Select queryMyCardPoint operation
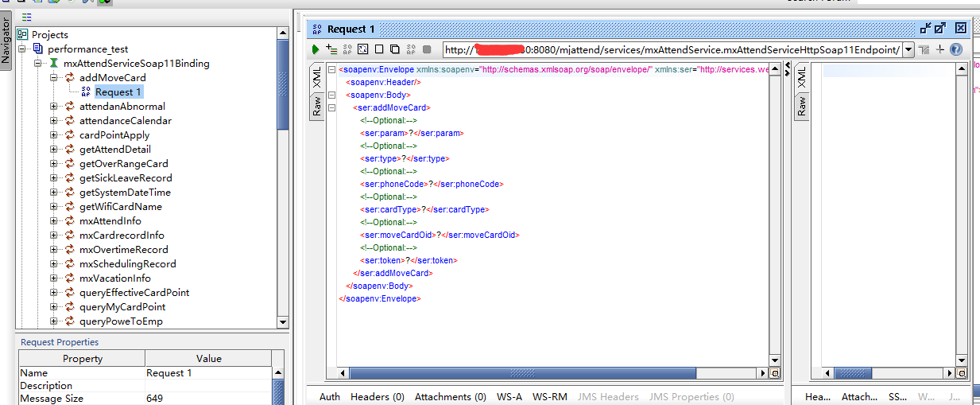 point(122,306)
